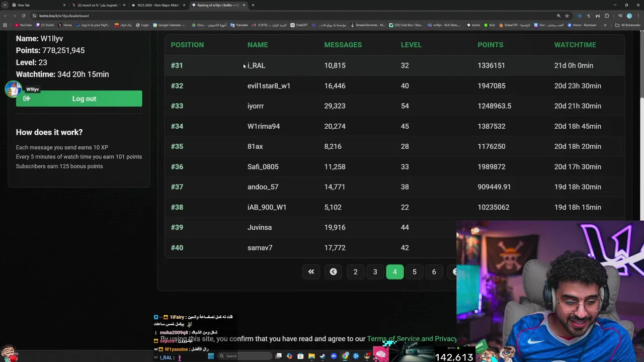Open Steam from the taskbar
Image resolution: width=644 pixels, height=362 pixels.
[x=323, y=356]
